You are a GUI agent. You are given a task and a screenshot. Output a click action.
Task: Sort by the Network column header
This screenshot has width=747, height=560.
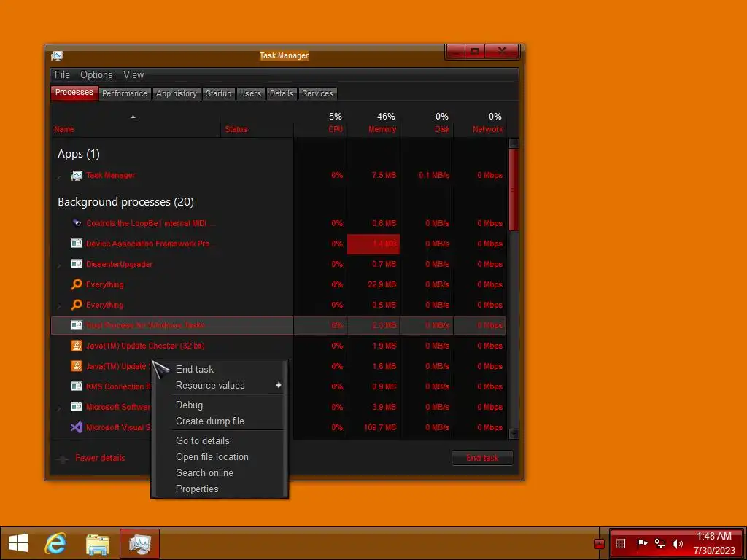click(x=487, y=130)
